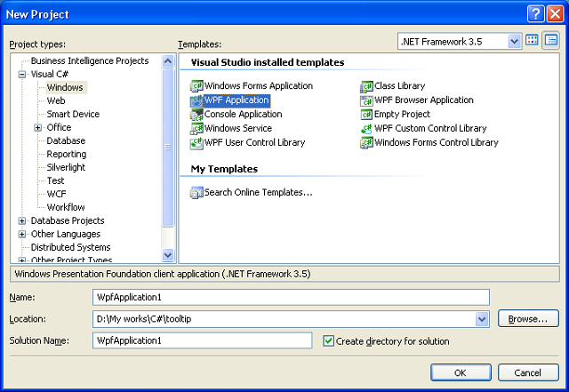
Task: Switch to large icons view
Action: pos(533,41)
